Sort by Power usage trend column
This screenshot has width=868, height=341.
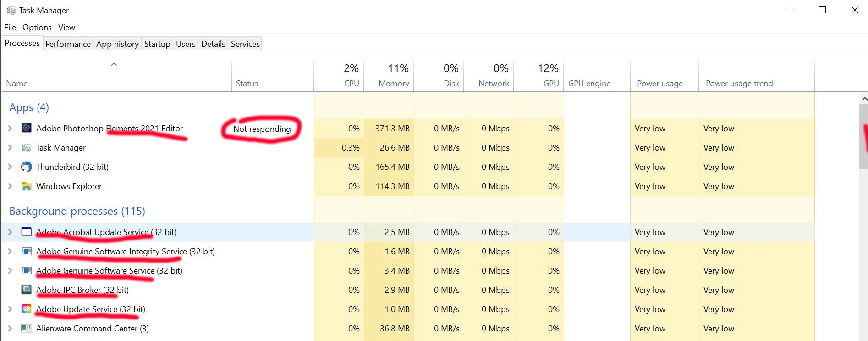pos(757,76)
